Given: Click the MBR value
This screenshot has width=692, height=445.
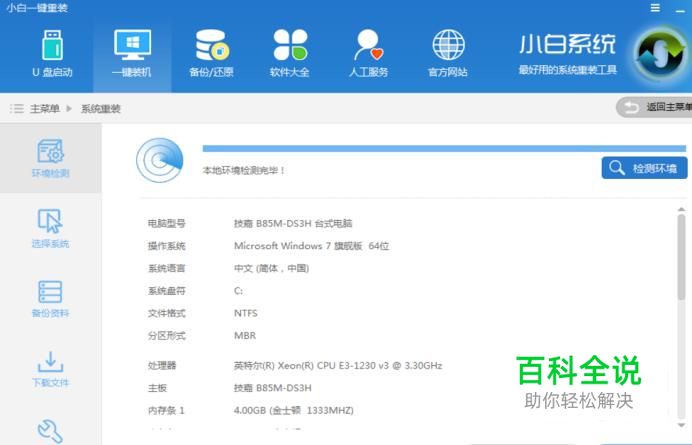Looking at the screenshot, I should pos(245,336).
